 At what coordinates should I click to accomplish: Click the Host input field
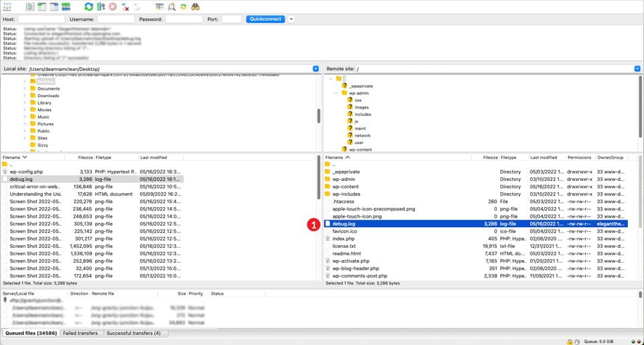pyautogui.click(x=41, y=19)
